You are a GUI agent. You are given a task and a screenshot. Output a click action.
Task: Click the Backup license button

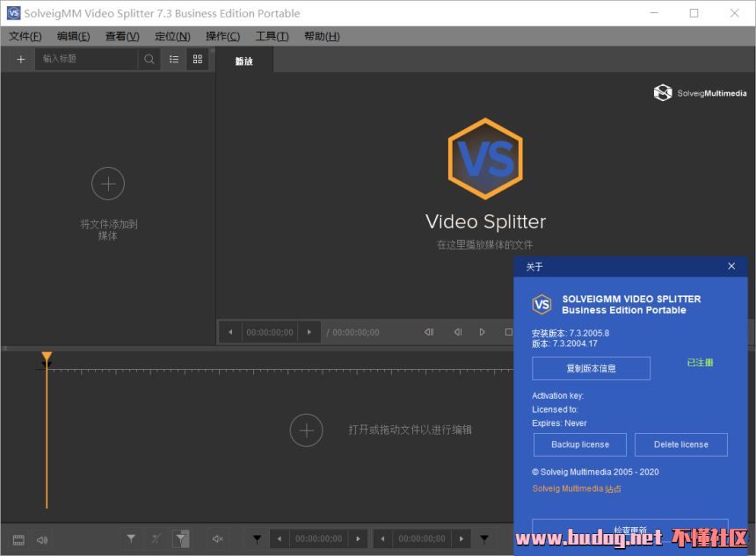coord(580,444)
